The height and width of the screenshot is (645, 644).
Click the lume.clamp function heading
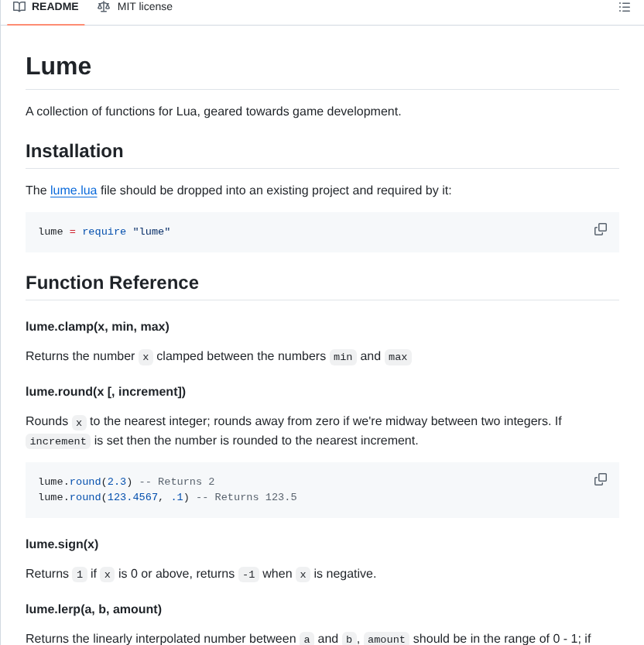tap(98, 326)
